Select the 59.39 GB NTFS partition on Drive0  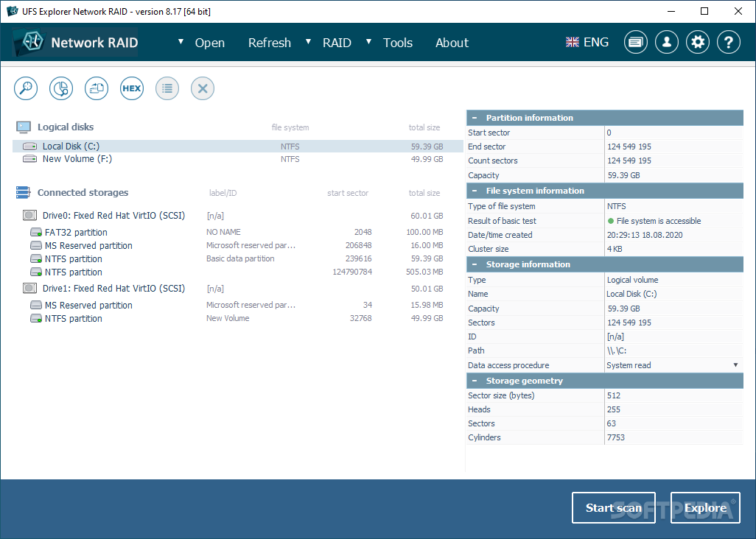[238, 258]
